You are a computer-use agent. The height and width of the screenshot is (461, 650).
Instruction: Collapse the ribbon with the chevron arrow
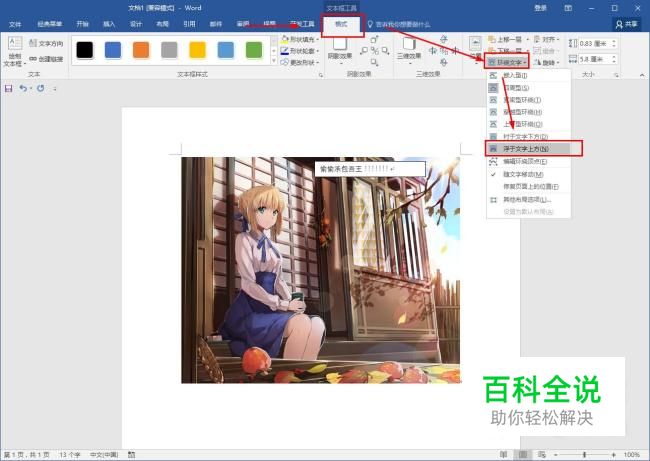(642, 75)
